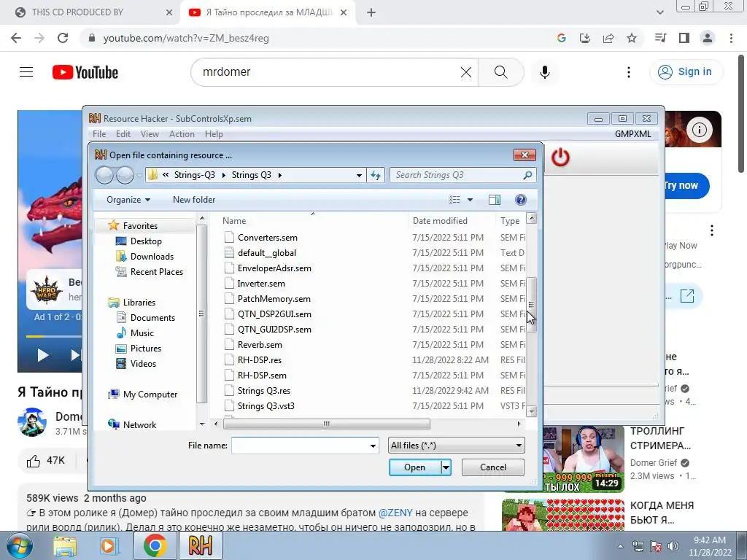
Task: Select the Reverb.sem file
Action: pos(260,345)
